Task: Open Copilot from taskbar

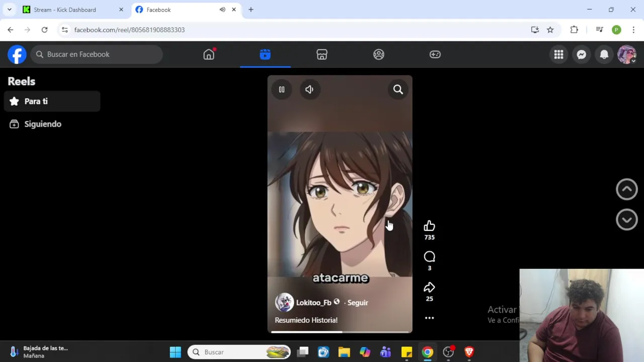Action: click(x=365, y=352)
